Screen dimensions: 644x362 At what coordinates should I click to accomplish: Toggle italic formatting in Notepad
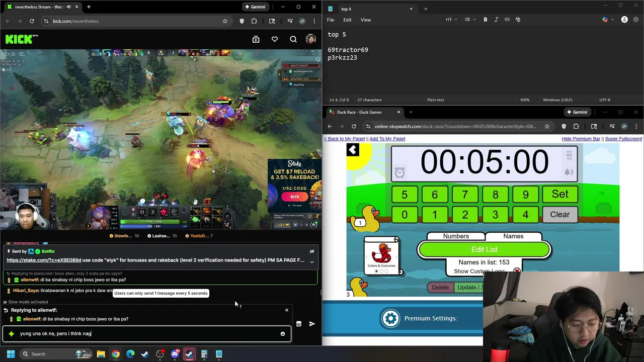point(496,20)
